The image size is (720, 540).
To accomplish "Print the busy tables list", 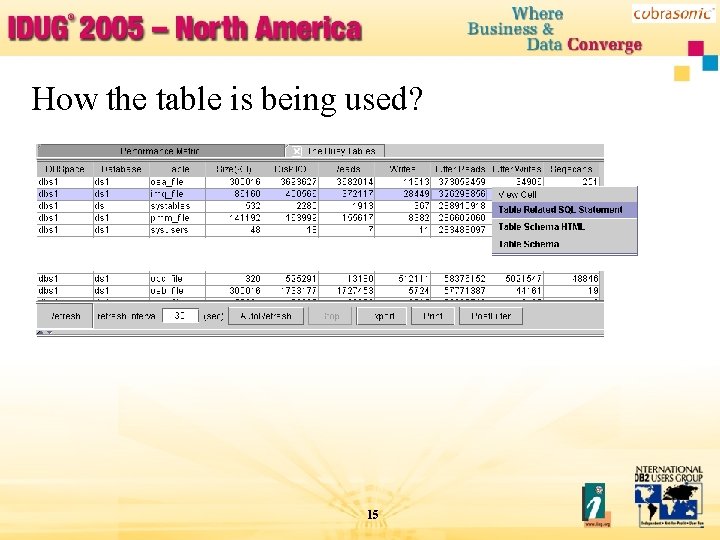I will pos(433,316).
